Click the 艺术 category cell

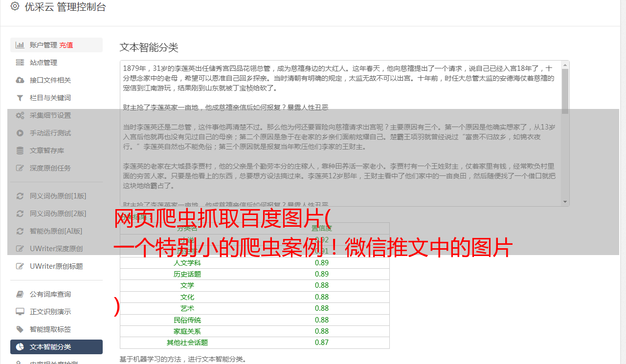pos(187,308)
